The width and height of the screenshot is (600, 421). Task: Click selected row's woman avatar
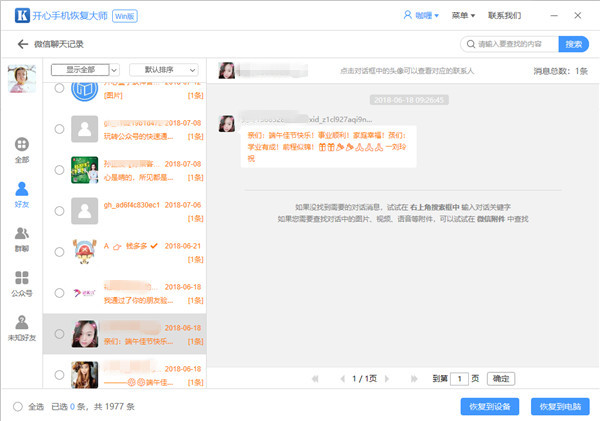(85, 334)
